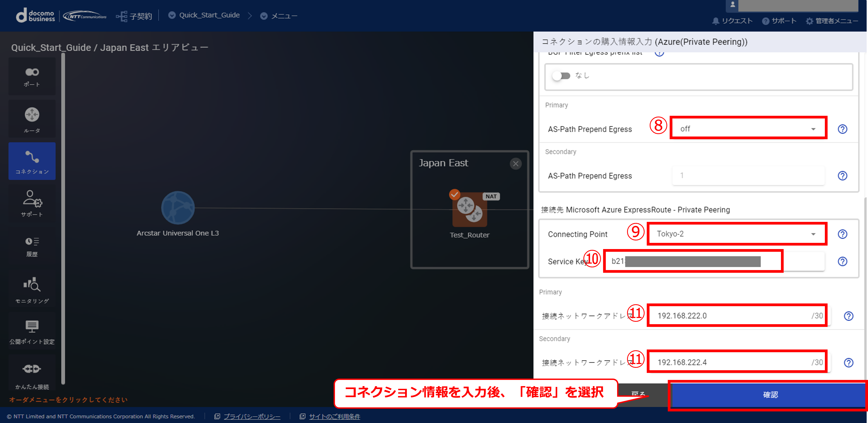The image size is (868, 423).
Task: Select the コネクション sidebar icon
Action: [32, 161]
